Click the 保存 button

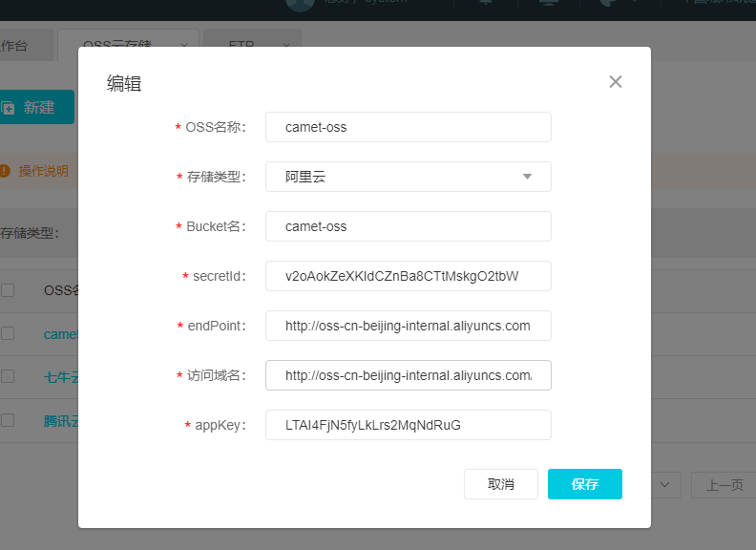click(585, 484)
